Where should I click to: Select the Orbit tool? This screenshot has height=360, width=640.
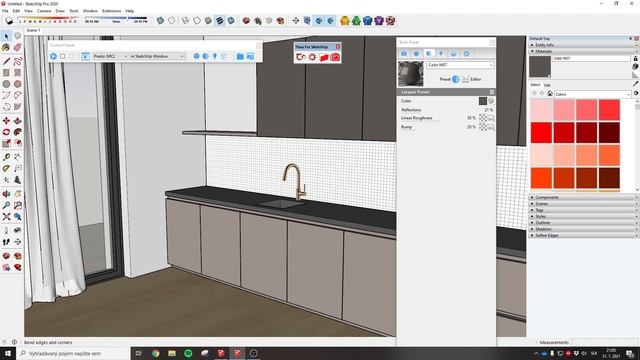tap(6, 194)
